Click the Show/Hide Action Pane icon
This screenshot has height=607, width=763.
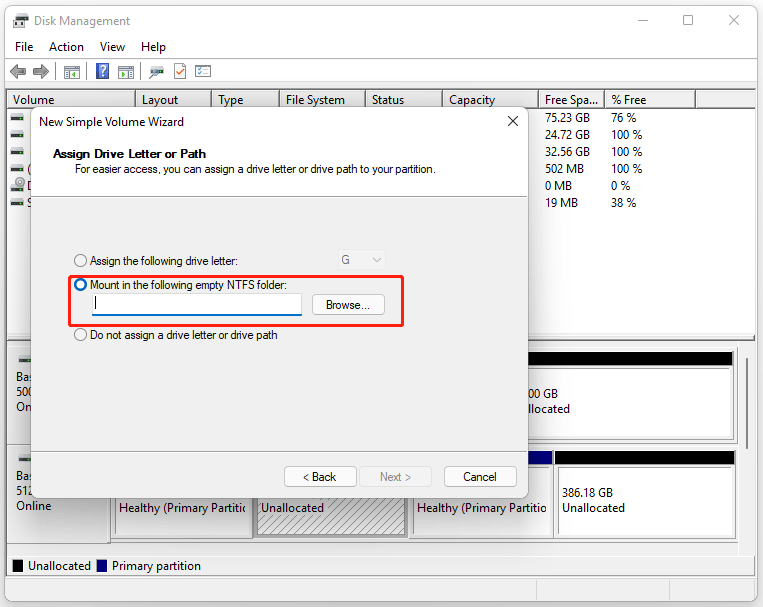(x=126, y=72)
